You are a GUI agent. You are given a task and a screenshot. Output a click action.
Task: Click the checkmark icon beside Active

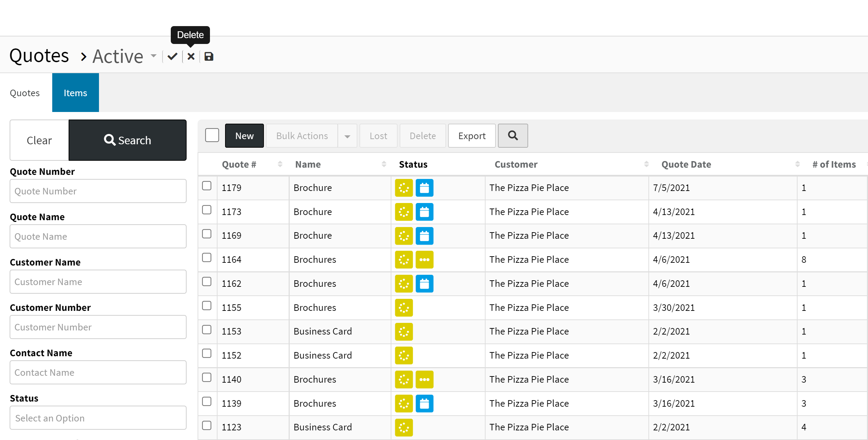[x=173, y=56]
